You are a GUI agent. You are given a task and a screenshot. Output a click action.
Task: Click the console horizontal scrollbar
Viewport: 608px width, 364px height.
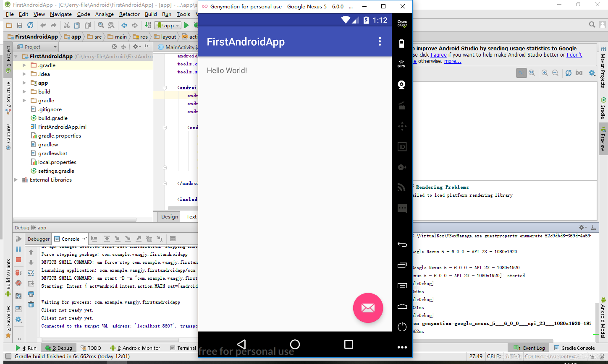pyautogui.click(x=110, y=340)
